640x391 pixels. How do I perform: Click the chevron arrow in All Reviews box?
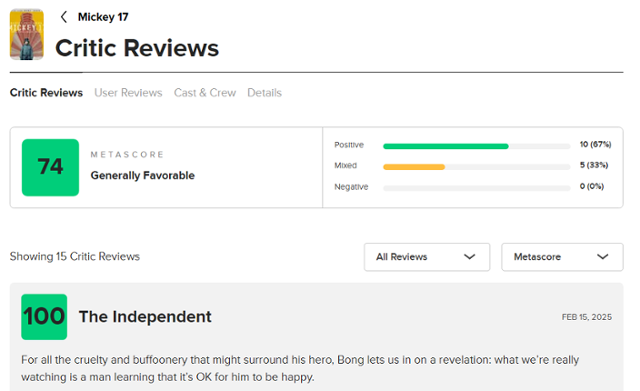(x=470, y=257)
